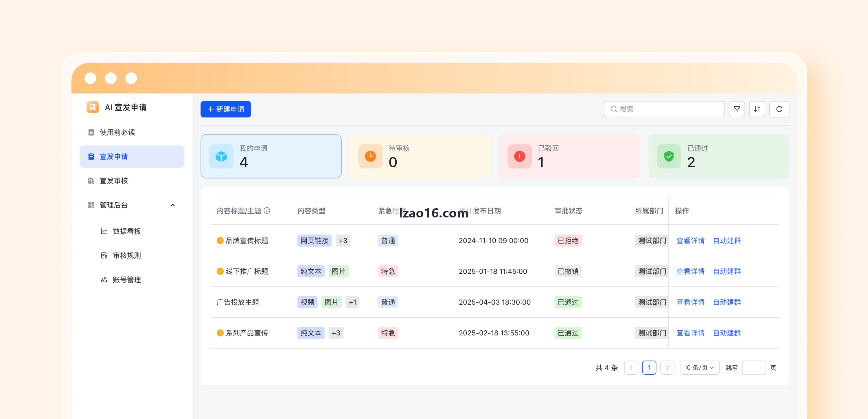Click the 新建申请 button
Screen dimensions: 868x419
[x=225, y=109]
